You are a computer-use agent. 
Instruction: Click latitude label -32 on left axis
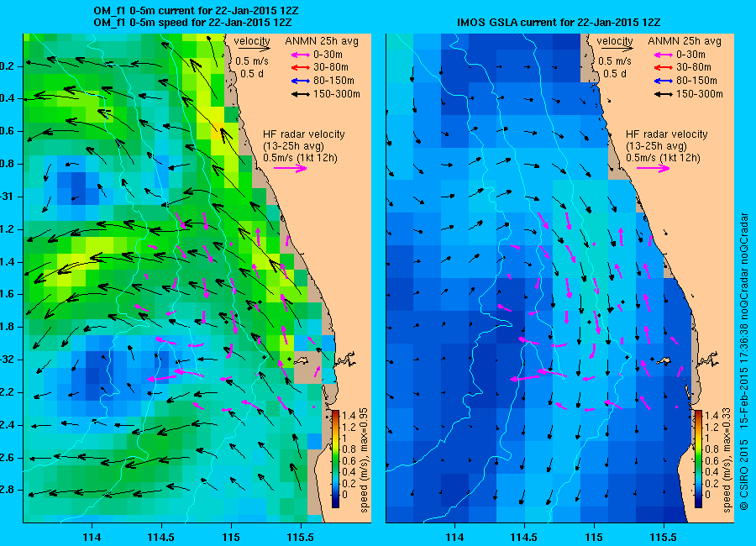(8, 360)
